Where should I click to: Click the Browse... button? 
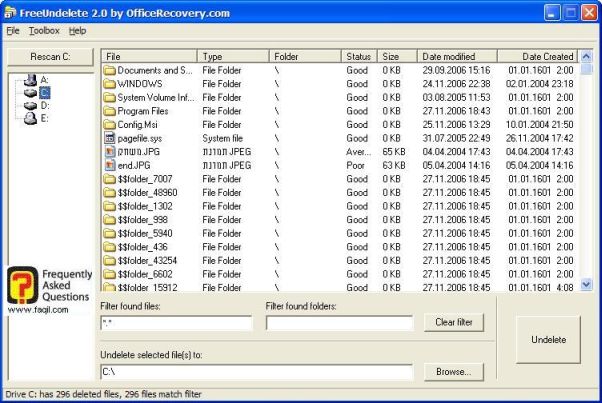click(453, 372)
